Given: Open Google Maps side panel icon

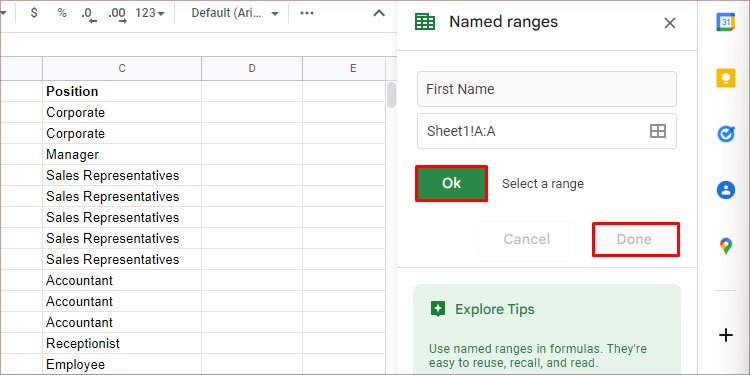Looking at the screenshot, I should pos(725,247).
